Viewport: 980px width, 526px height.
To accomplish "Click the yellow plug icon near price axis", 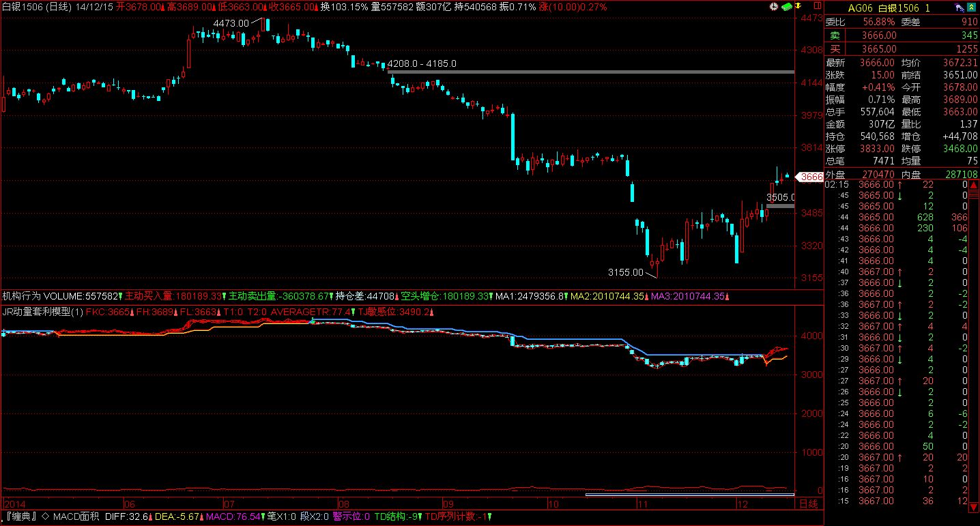I will [x=798, y=7].
